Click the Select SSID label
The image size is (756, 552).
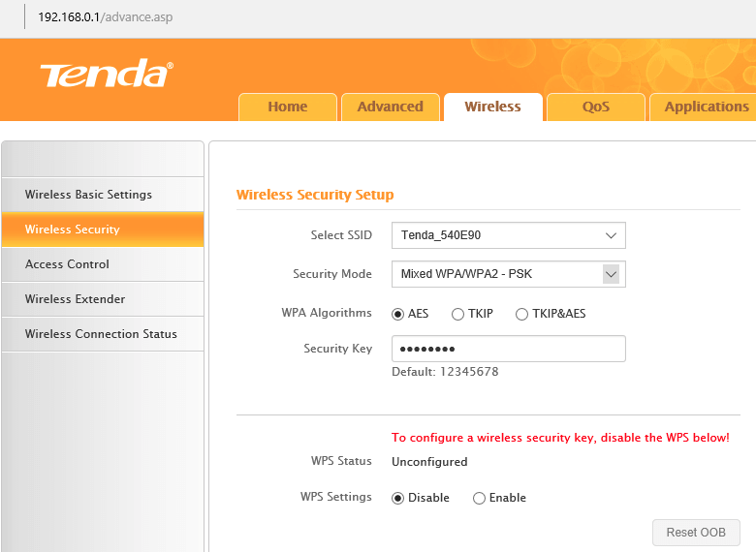pyautogui.click(x=341, y=235)
